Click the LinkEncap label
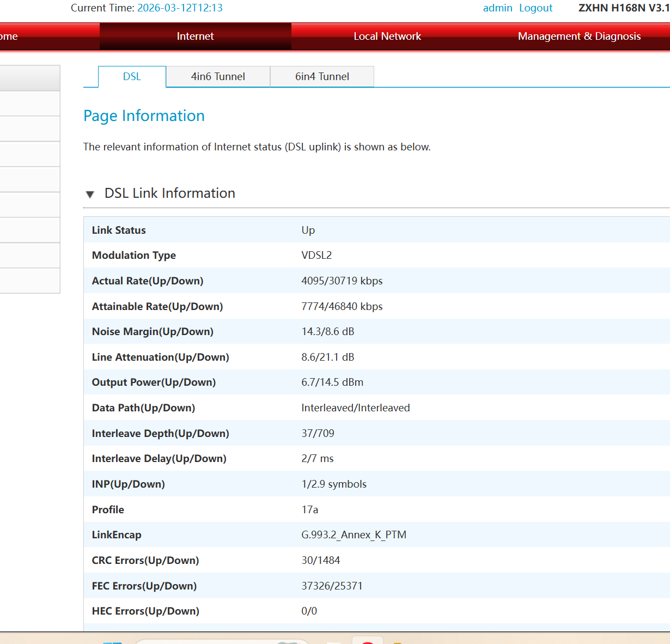Viewport: 670px width, 644px height. pyautogui.click(x=117, y=534)
